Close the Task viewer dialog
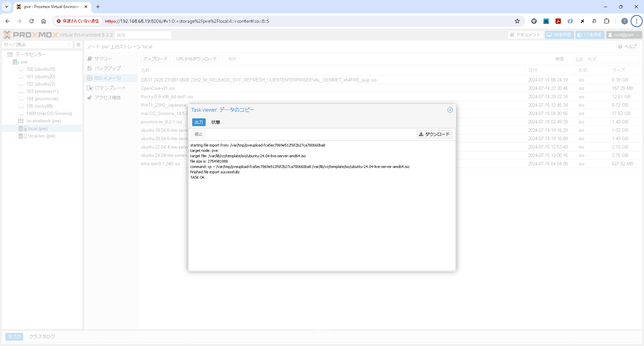This screenshot has height=346, width=644. [450, 110]
